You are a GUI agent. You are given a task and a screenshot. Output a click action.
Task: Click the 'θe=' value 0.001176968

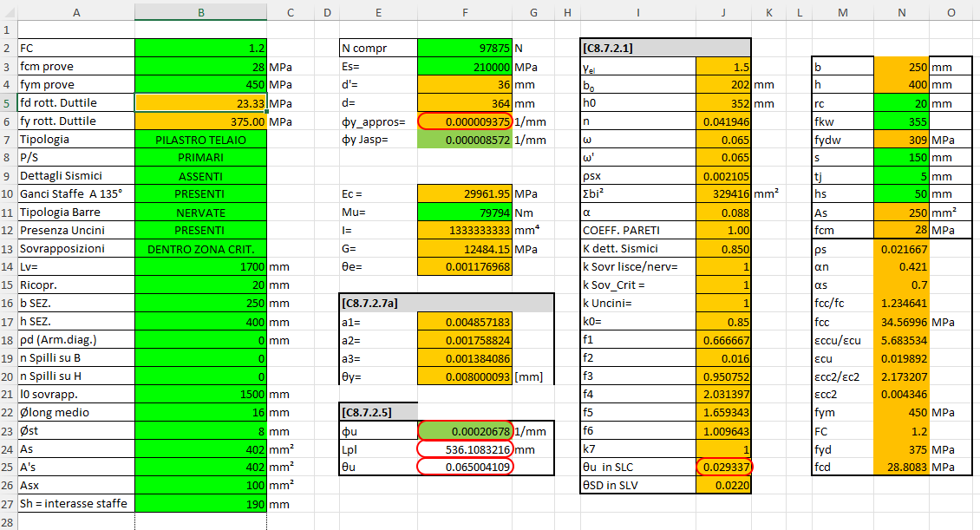(464, 267)
